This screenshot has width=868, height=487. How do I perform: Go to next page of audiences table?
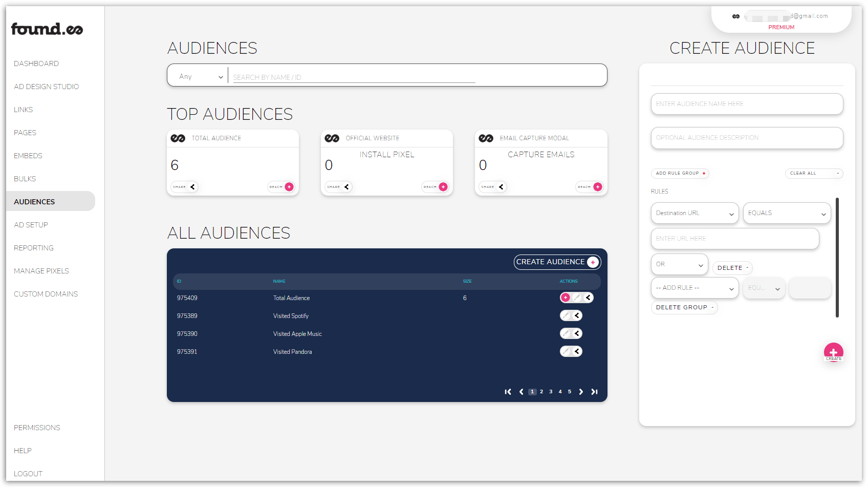[581, 392]
